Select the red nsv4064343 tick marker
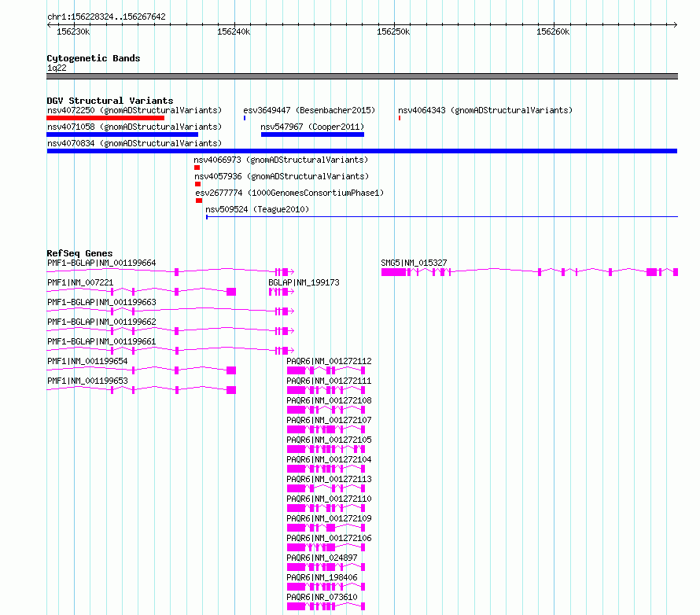 click(400, 118)
